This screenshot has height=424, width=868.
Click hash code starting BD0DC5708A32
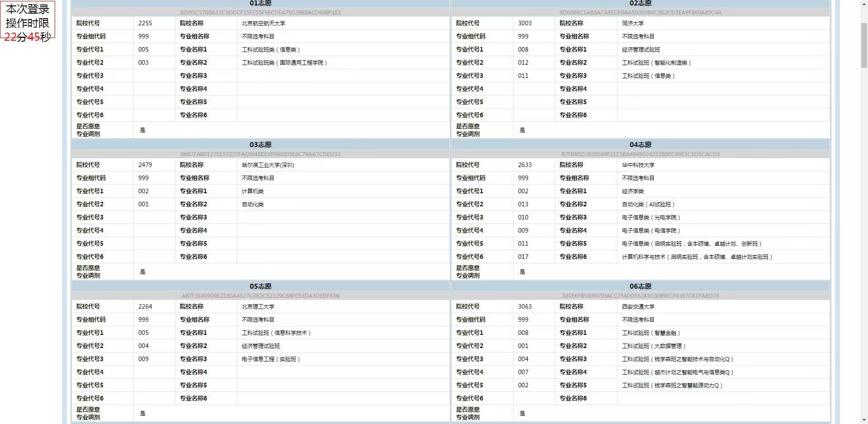point(260,13)
